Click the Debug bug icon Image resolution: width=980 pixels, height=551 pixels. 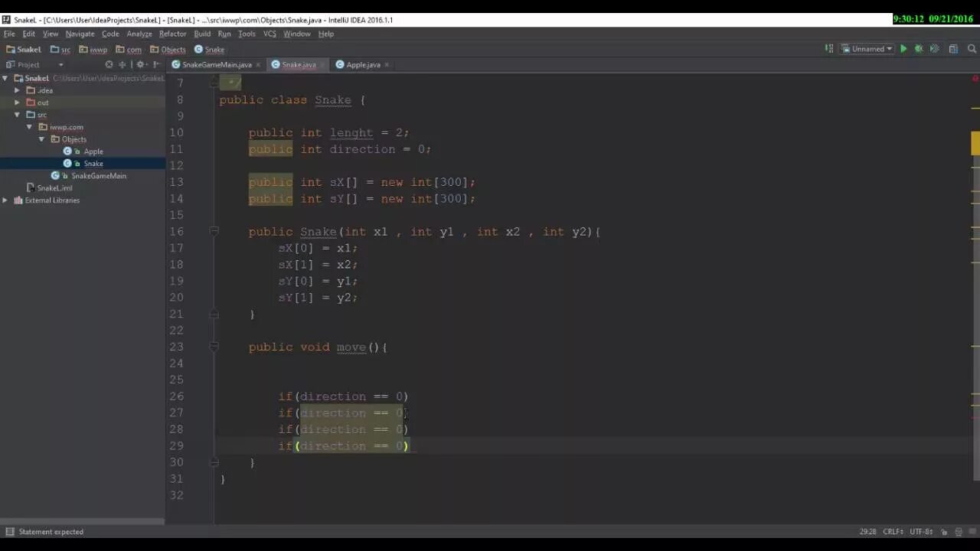click(x=919, y=49)
